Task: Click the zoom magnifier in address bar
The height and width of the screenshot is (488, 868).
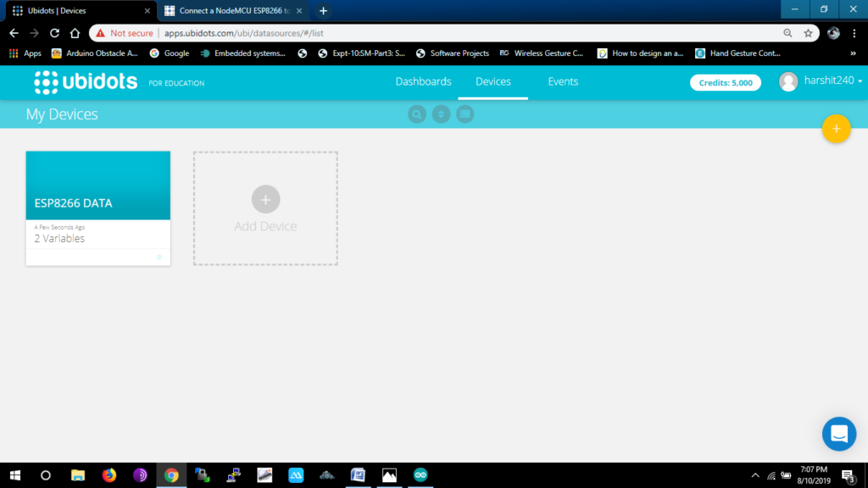Action: point(787,33)
